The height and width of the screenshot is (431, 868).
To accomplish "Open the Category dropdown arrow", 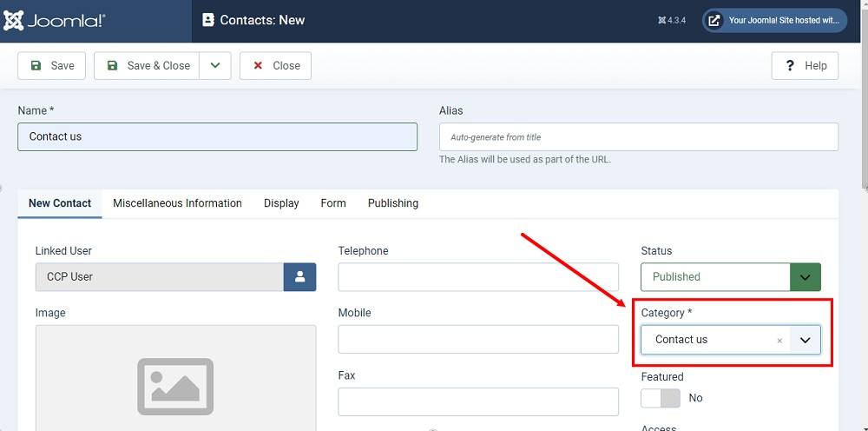I will click(x=805, y=340).
